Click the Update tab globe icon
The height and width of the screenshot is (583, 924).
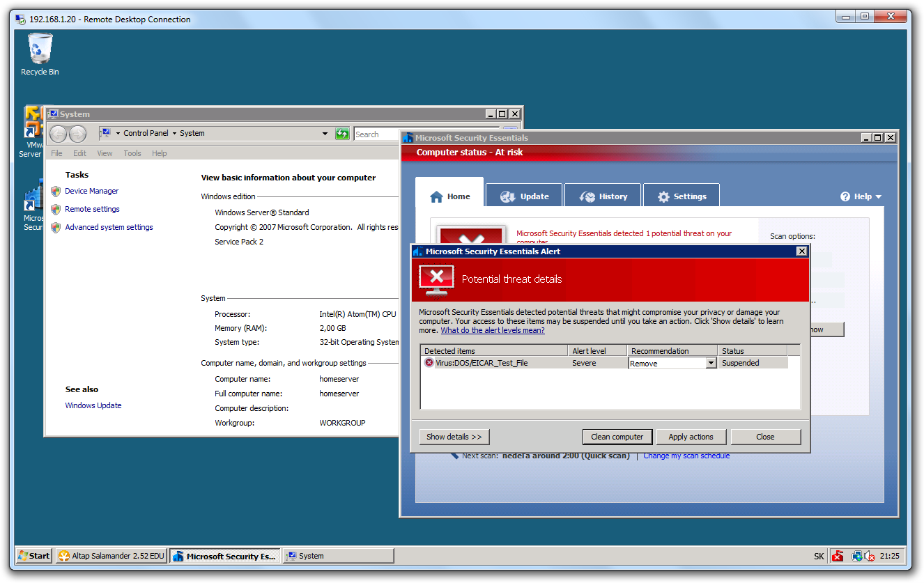tap(507, 197)
